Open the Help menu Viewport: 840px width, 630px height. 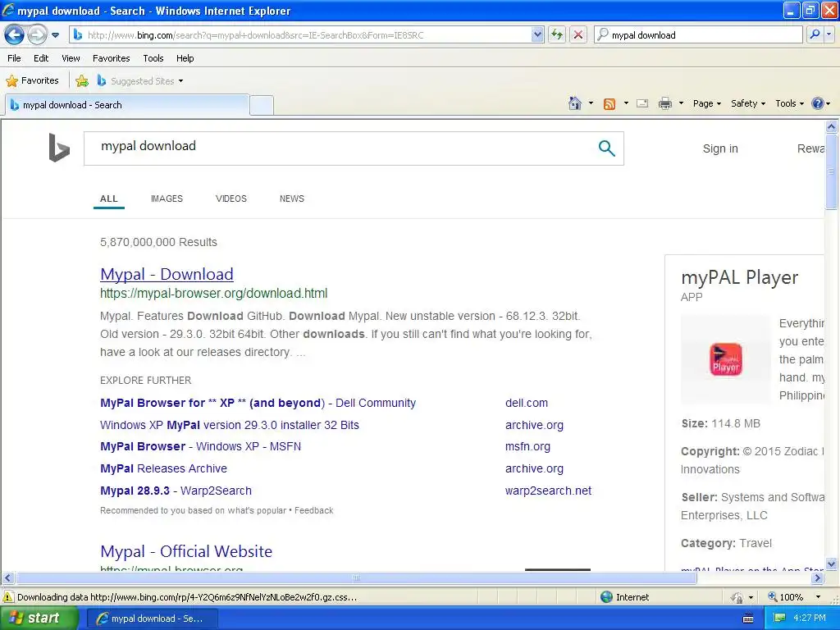click(185, 58)
